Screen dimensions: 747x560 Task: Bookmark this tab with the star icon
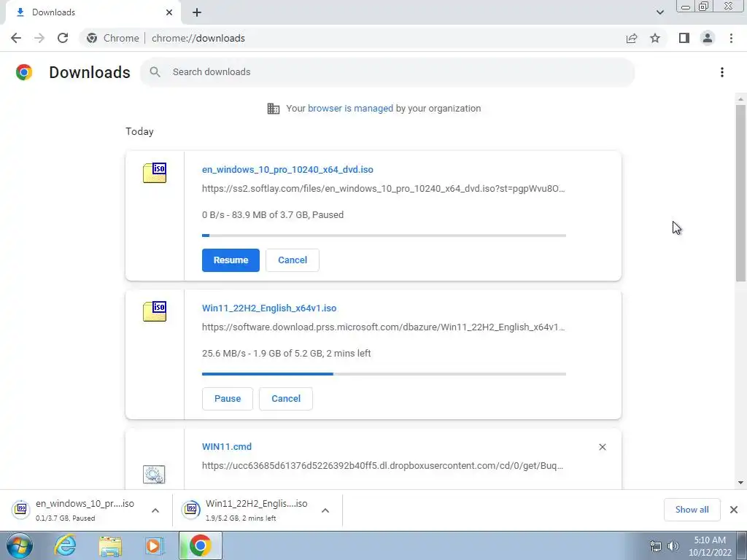tap(655, 38)
